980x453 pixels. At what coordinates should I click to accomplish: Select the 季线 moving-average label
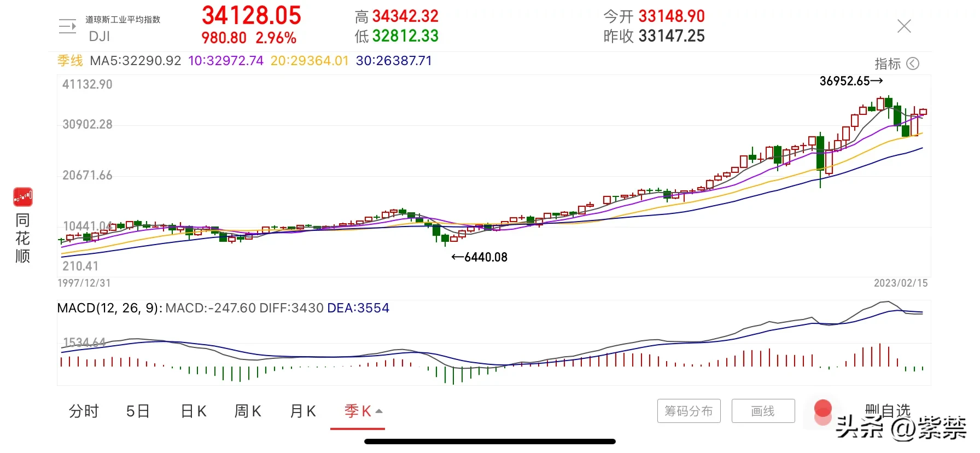70,61
